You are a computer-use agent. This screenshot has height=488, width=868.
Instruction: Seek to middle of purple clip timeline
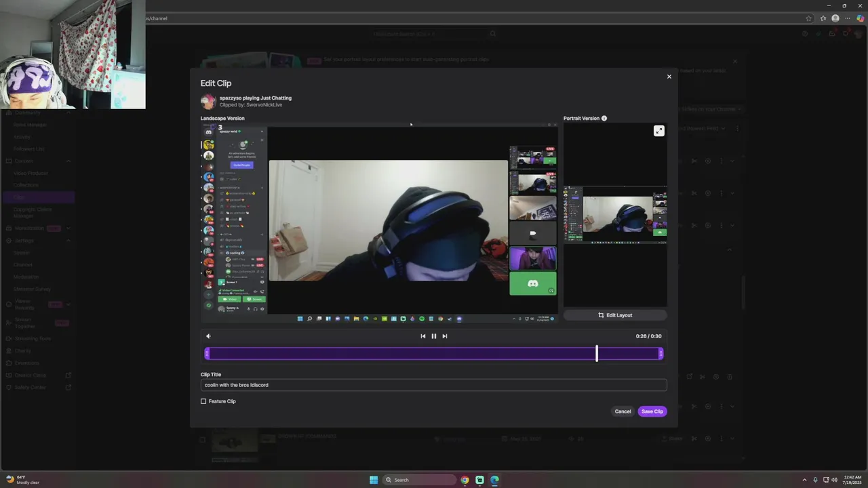tap(434, 353)
